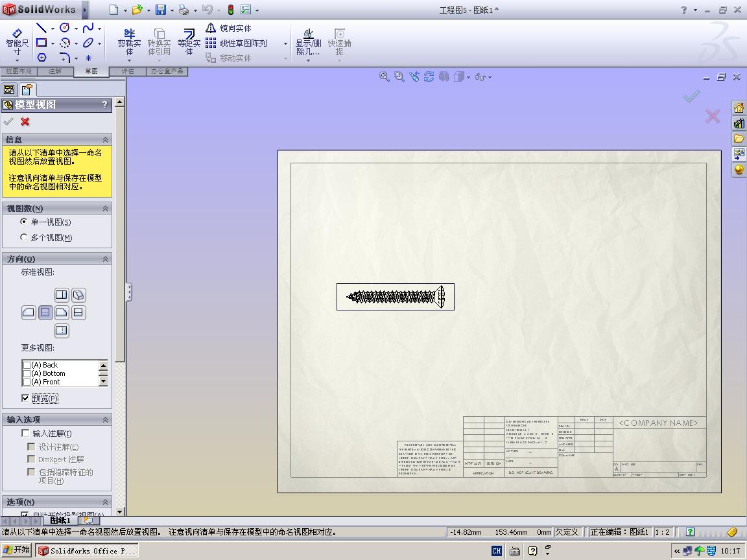The height and width of the screenshot is (560, 747).
Task: Switch to the 视图布局 tab
Action: coord(19,71)
